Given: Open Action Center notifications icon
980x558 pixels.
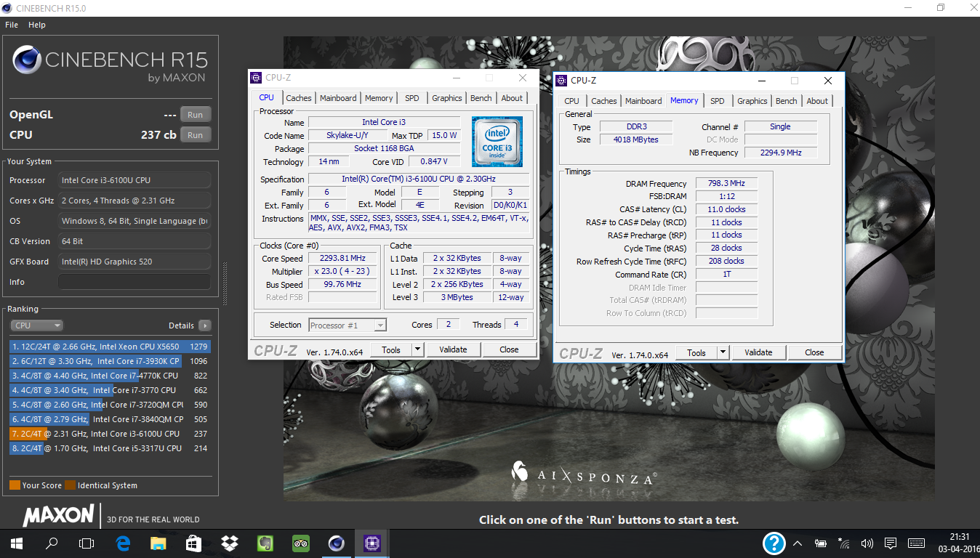Looking at the screenshot, I should pyautogui.click(x=891, y=543).
